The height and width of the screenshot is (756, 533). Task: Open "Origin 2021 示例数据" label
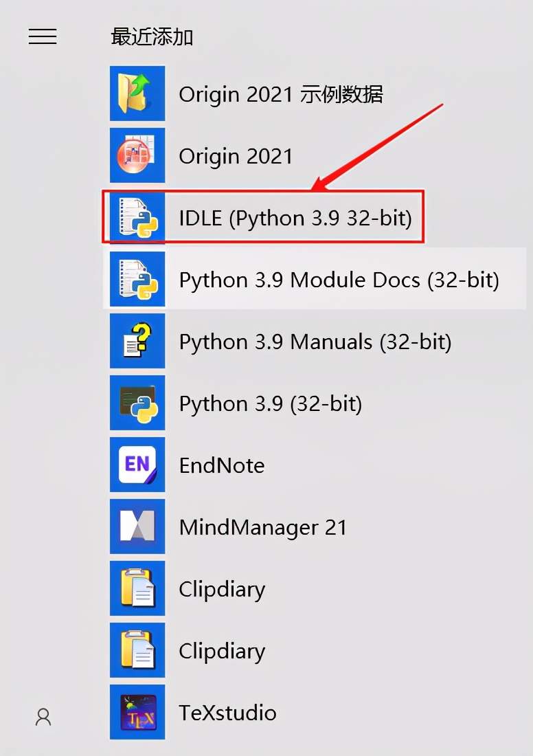pyautogui.click(x=281, y=95)
